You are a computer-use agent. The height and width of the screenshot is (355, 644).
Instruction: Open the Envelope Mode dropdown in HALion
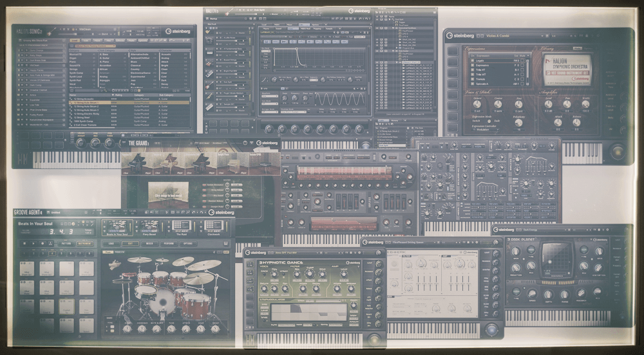(x=294, y=112)
